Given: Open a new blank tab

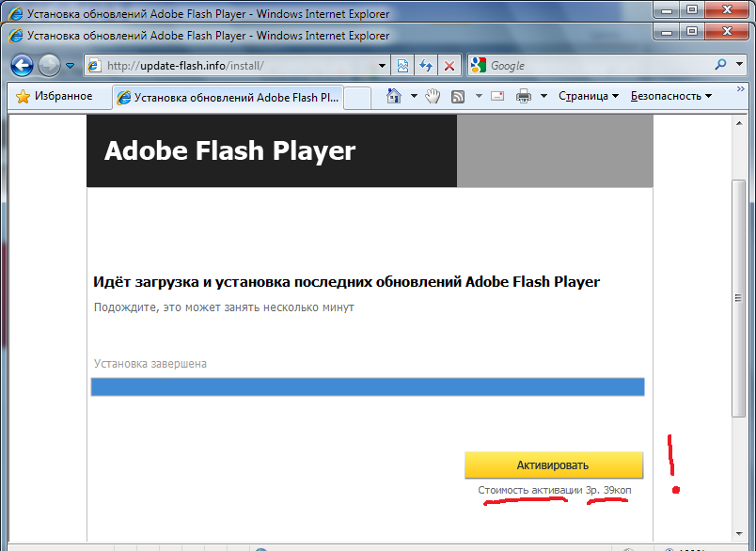Looking at the screenshot, I should [357, 98].
